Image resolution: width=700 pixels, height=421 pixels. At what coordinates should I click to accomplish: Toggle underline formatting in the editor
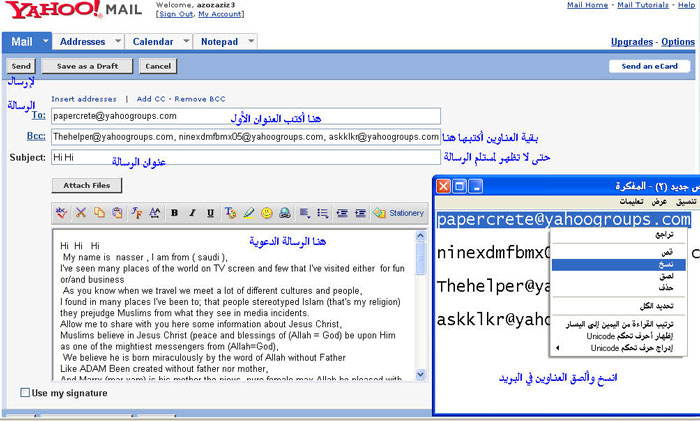210,213
